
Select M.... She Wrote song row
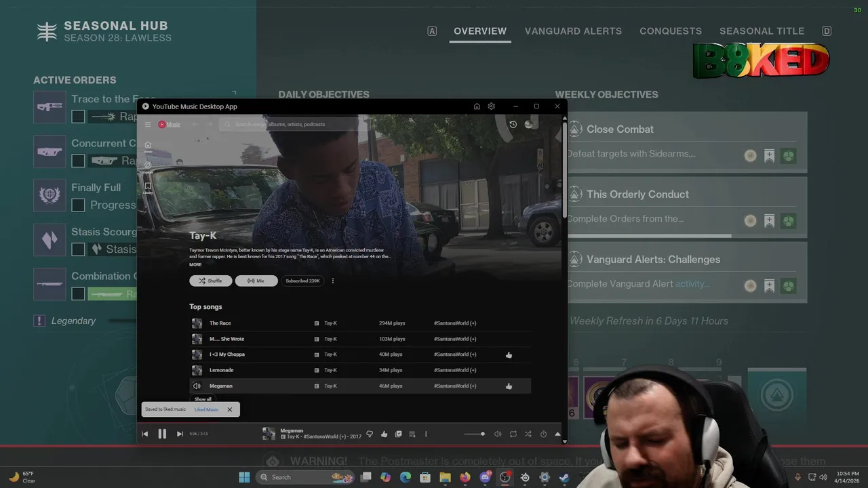point(360,339)
